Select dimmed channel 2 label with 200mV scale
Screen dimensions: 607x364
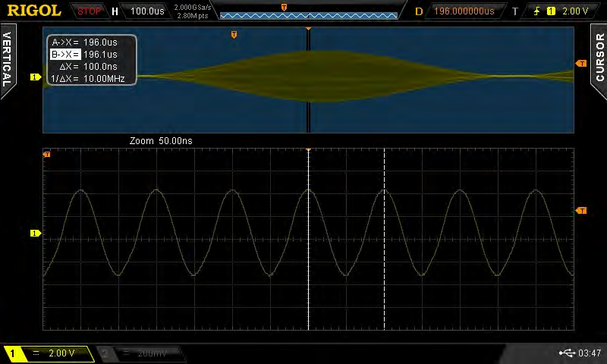[140, 353]
